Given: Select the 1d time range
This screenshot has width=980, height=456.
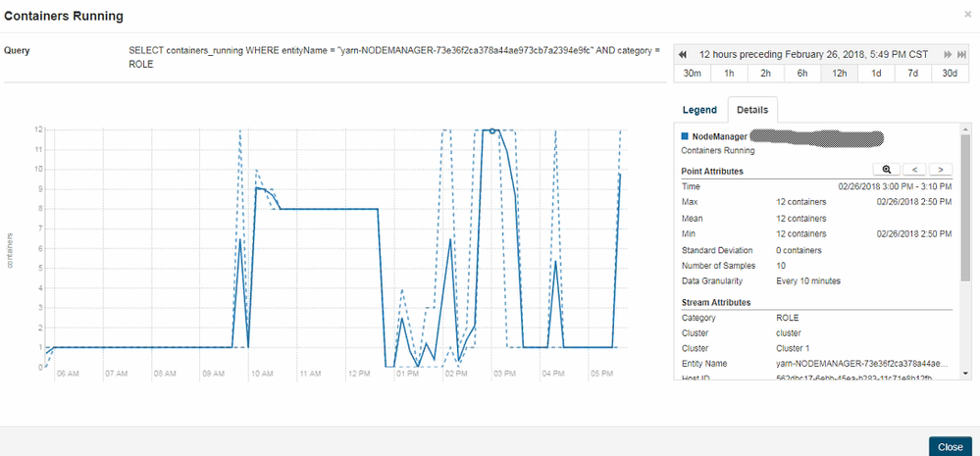Looking at the screenshot, I should pos(876,74).
